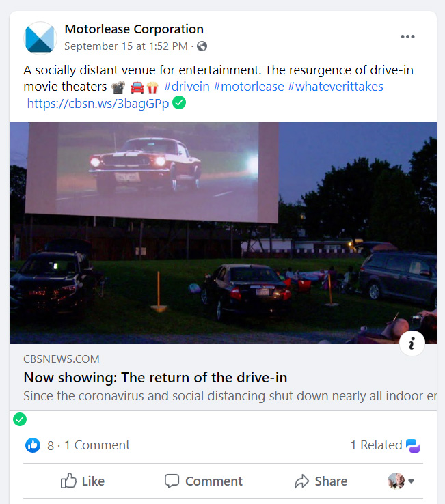Open the #whateverittakes hashtag

(335, 87)
